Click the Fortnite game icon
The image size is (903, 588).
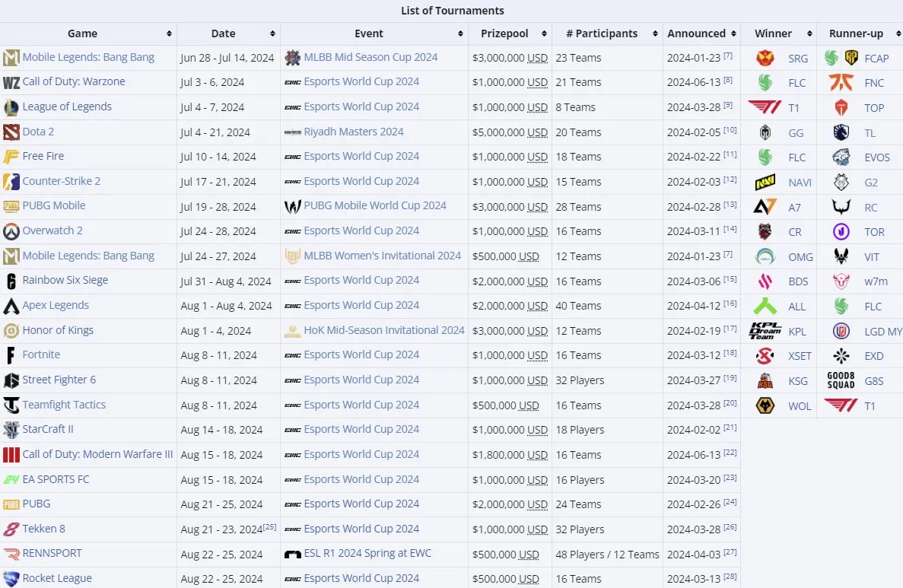pyautogui.click(x=11, y=355)
